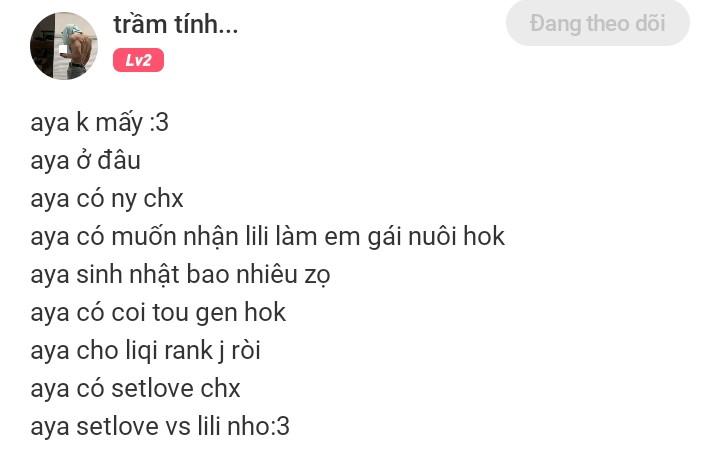Click the line 'aya cho liqi rank j ròi'

click(146, 351)
